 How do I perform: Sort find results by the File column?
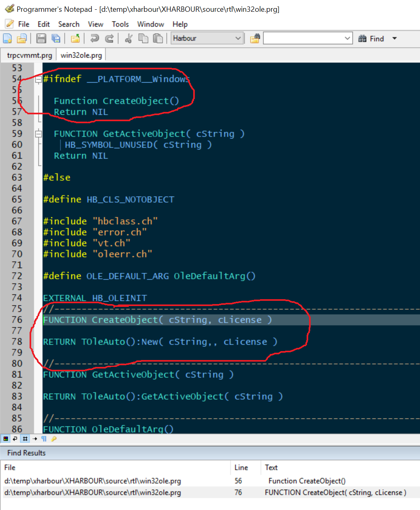(116, 467)
